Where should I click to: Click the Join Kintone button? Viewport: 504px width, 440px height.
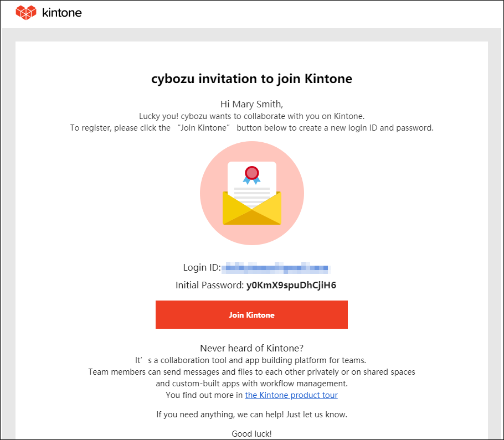[251, 314]
